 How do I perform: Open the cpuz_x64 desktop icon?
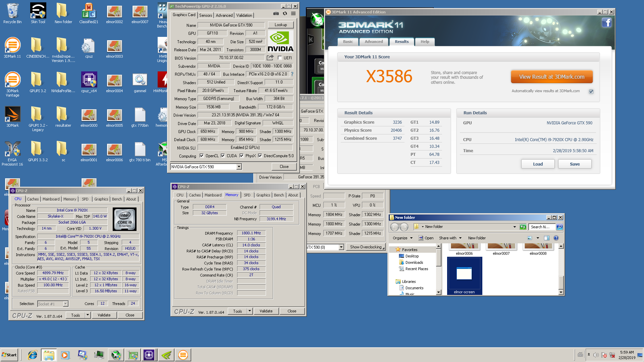coord(89,82)
